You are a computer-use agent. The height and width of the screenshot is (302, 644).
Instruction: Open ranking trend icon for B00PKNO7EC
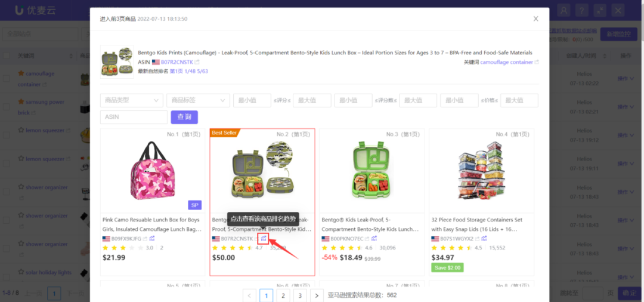tap(374, 238)
